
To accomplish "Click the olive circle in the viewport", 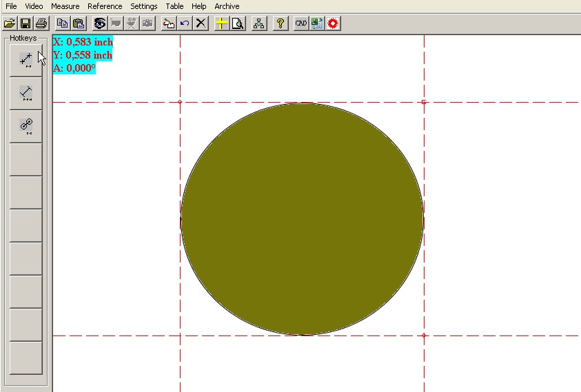I will [x=302, y=219].
